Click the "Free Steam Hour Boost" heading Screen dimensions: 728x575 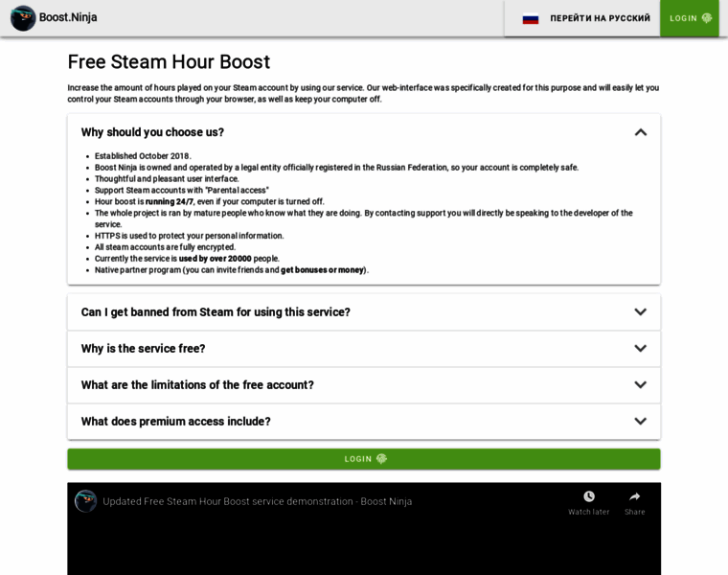tap(169, 61)
